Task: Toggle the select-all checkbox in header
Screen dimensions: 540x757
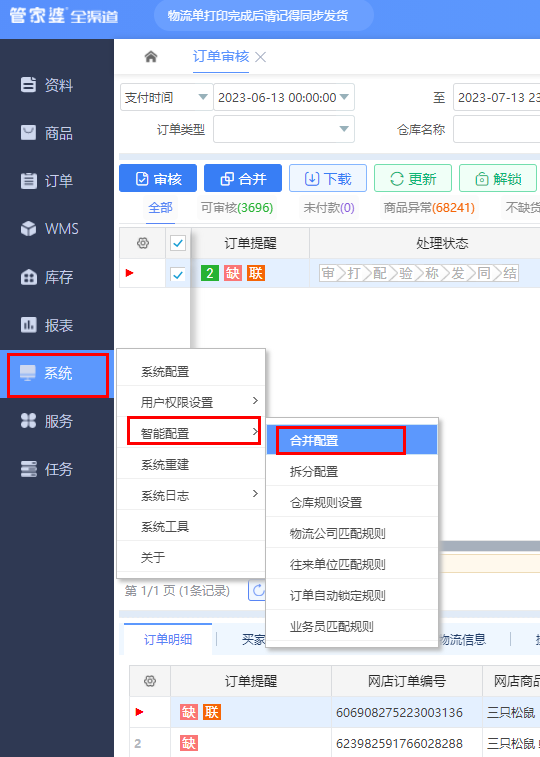Action: click(x=178, y=243)
